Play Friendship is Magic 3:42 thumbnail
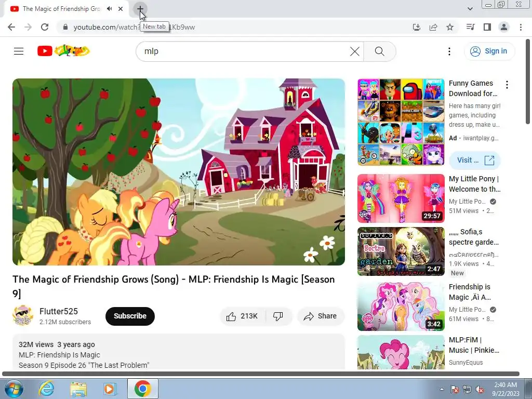 tap(401, 307)
